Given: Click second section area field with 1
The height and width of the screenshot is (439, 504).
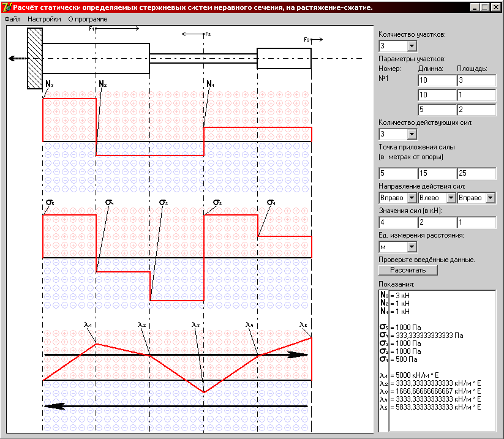Looking at the screenshot, I should click(476, 95).
